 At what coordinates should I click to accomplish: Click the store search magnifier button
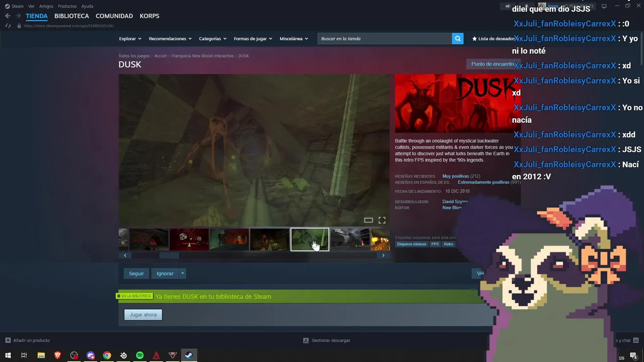pos(457,39)
